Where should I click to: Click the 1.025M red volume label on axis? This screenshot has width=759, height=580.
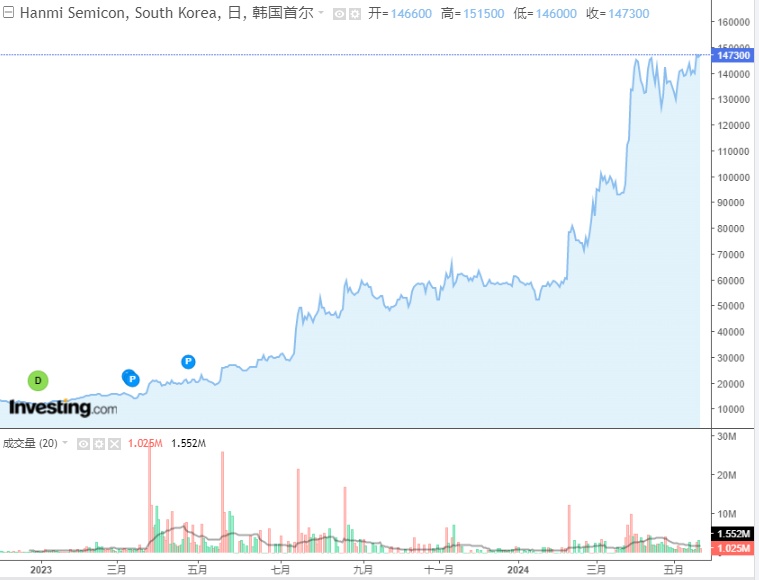(x=732, y=548)
